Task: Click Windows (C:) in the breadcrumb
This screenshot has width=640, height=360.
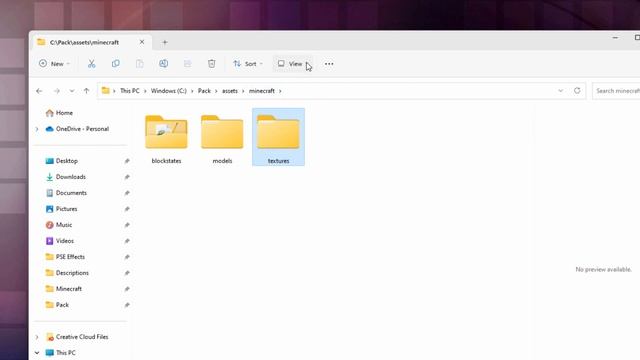Action: coord(169,91)
